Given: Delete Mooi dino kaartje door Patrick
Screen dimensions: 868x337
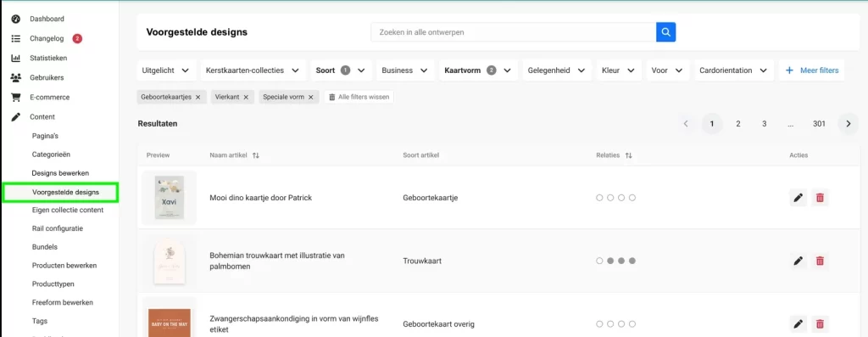Looking at the screenshot, I should [820, 197].
